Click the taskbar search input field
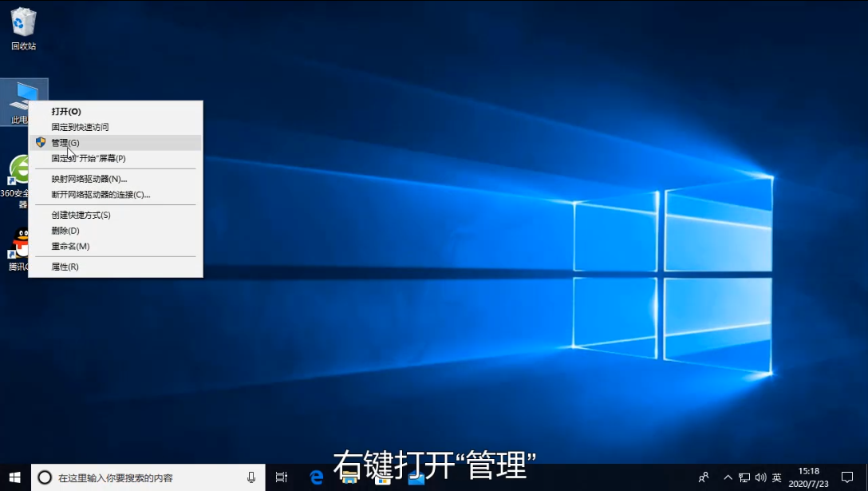This screenshot has height=491, width=868. coord(144,477)
